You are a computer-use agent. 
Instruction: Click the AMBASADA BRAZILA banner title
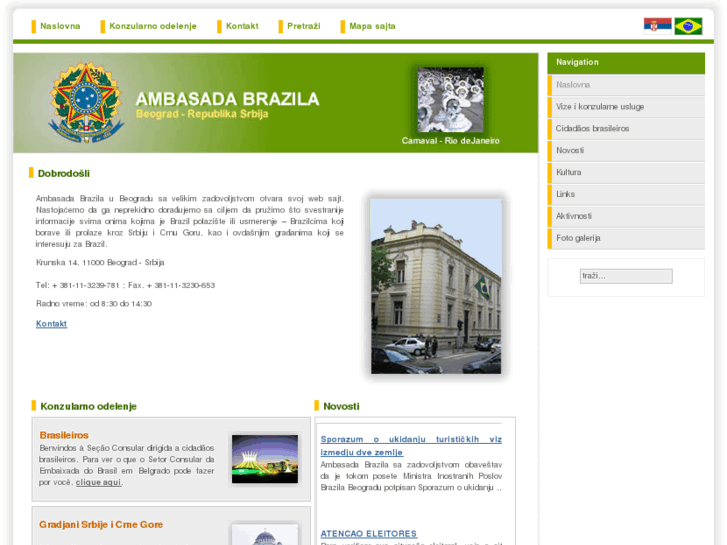point(227,99)
